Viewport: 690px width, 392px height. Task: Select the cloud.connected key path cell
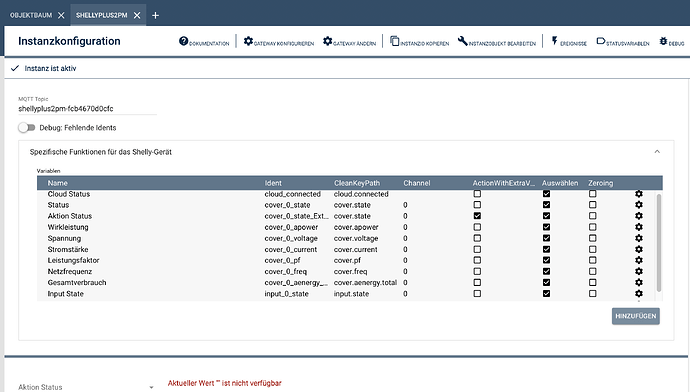point(361,194)
